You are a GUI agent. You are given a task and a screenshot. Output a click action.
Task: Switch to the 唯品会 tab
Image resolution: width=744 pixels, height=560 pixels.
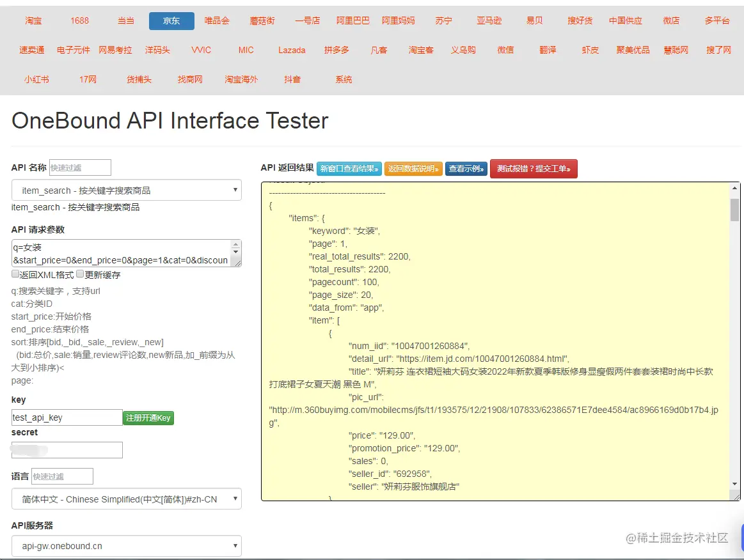point(217,21)
